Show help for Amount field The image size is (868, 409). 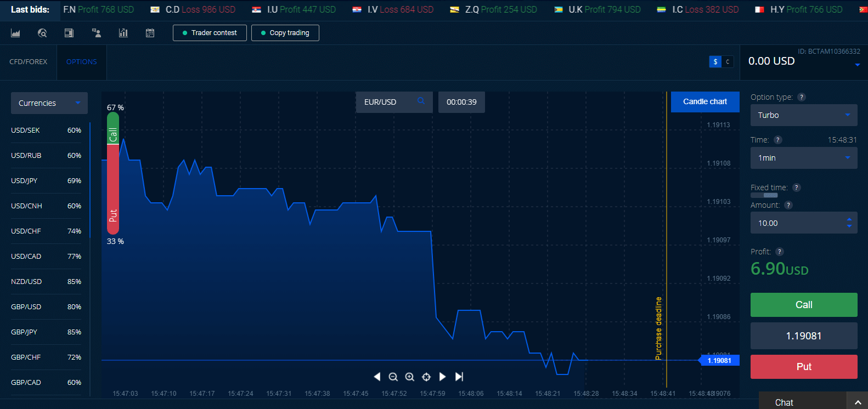pos(788,205)
